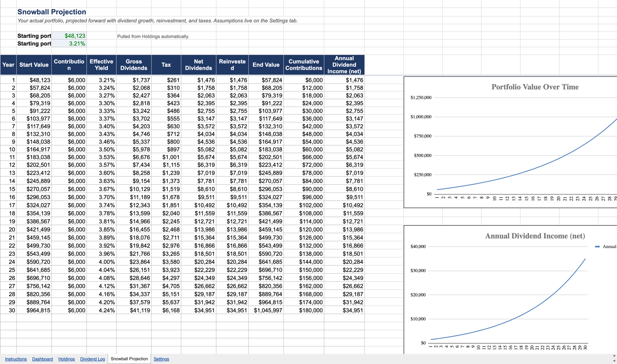Select year 1 tax cell $261
Viewport: 617px width, 364px height.
coord(166,80)
